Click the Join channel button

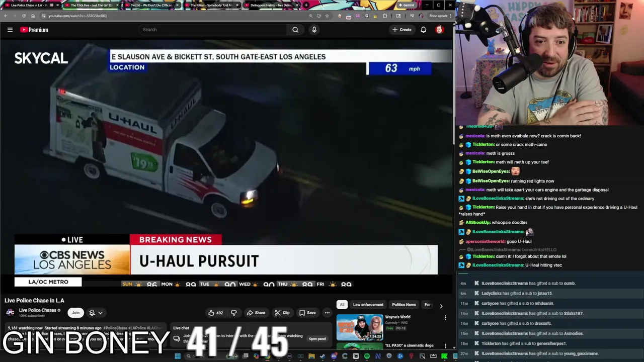tap(75, 313)
